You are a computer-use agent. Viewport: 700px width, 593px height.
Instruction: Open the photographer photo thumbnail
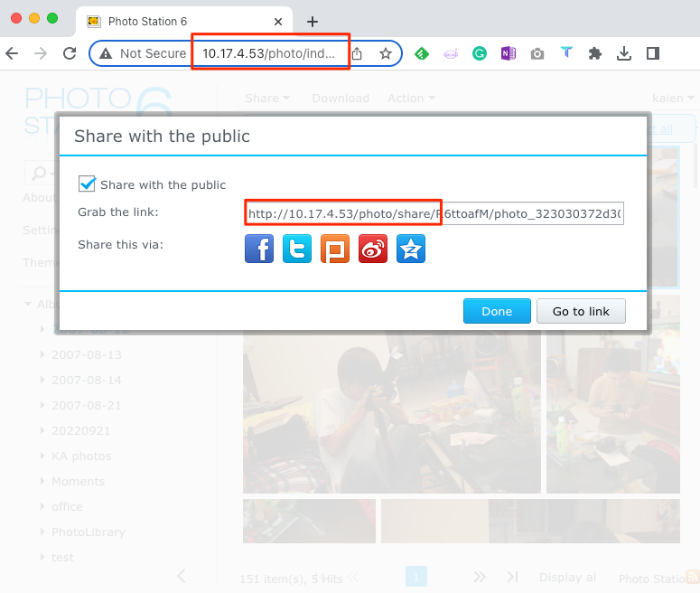click(391, 411)
